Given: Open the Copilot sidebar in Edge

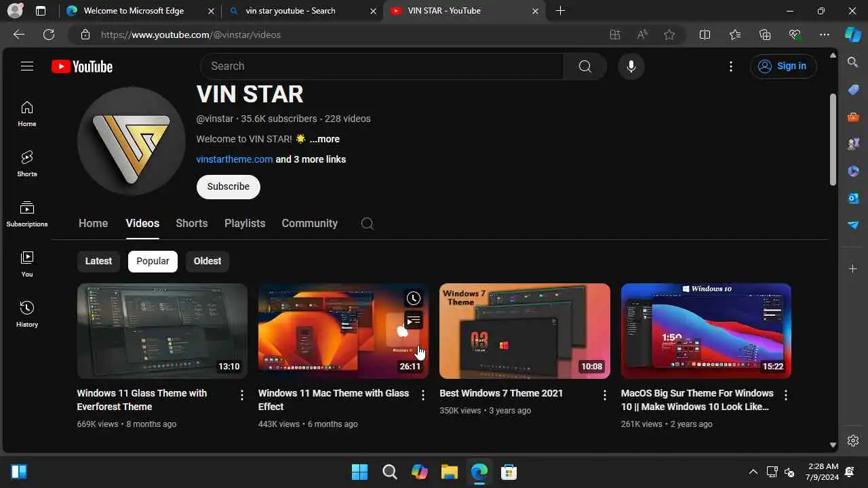Looking at the screenshot, I should (853, 35).
